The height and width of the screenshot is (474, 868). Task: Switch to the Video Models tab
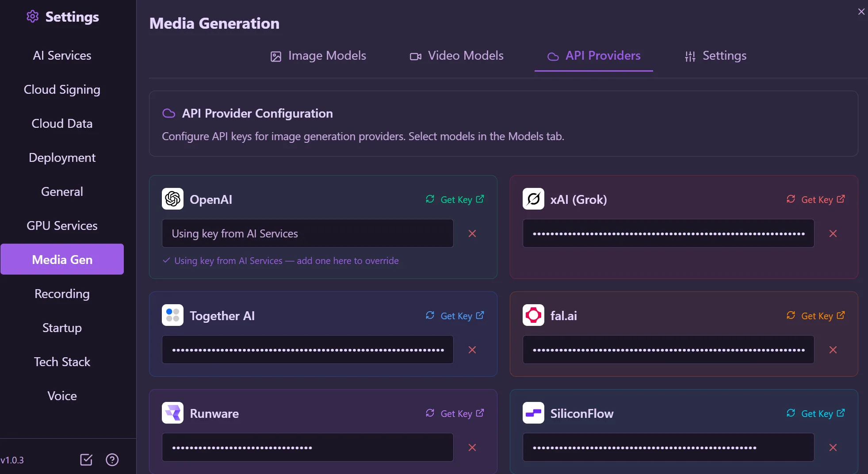pyautogui.click(x=456, y=56)
